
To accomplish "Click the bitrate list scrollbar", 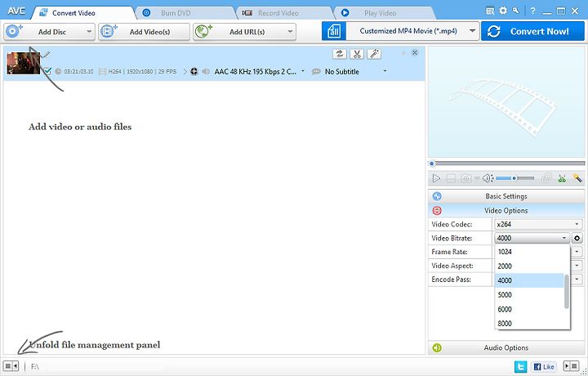I will click(x=567, y=291).
